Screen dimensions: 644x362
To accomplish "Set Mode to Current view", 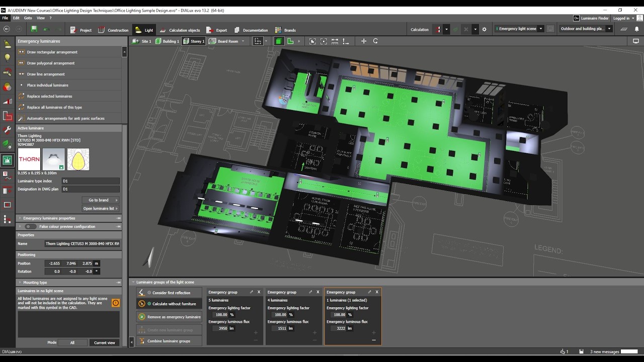I will point(105,342).
